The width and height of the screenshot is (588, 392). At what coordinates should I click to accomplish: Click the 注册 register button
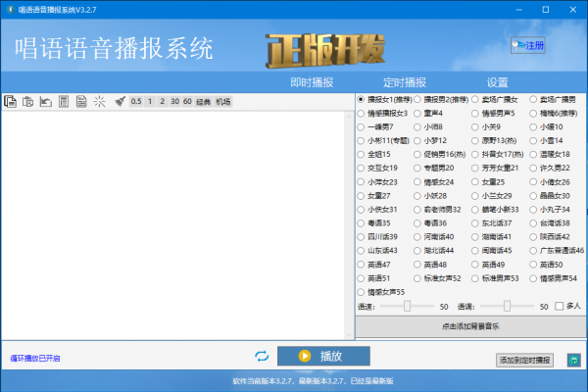[x=528, y=45]
